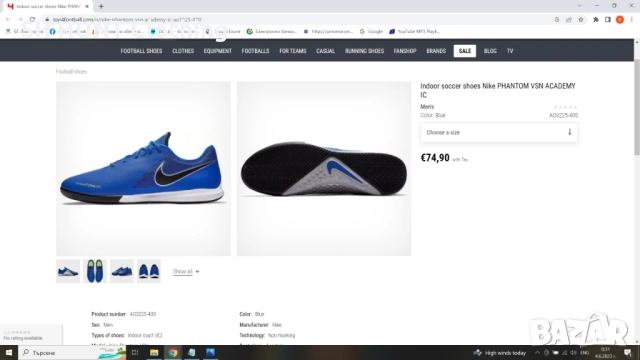Open the Windows Start menu
The height and width of the screenshot is (360, 640).
point(9,352)
